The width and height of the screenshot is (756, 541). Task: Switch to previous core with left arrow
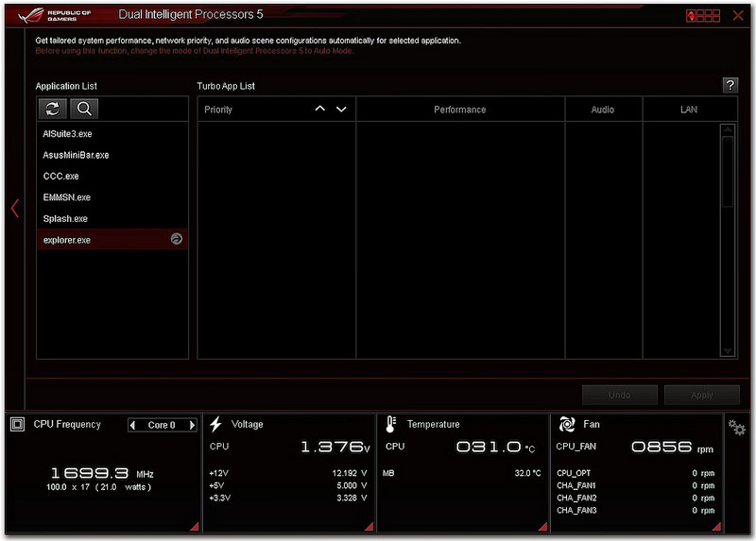(133, 425)
